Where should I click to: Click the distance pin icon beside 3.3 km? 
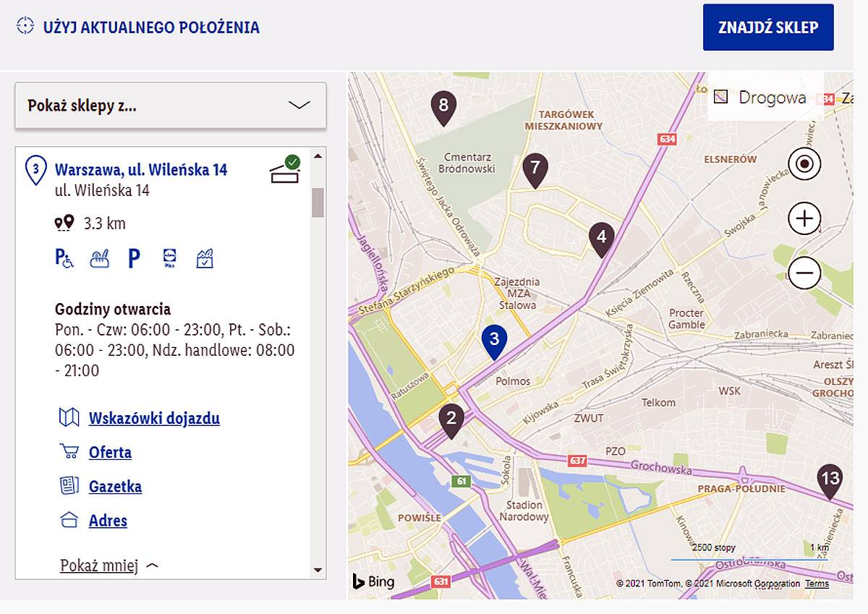tap(64, 223)
